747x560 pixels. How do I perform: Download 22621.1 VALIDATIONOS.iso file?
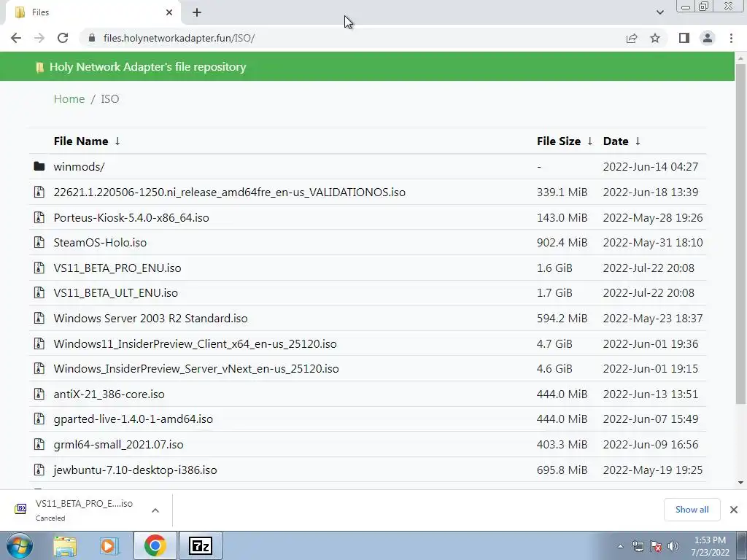tap(229, 192)
